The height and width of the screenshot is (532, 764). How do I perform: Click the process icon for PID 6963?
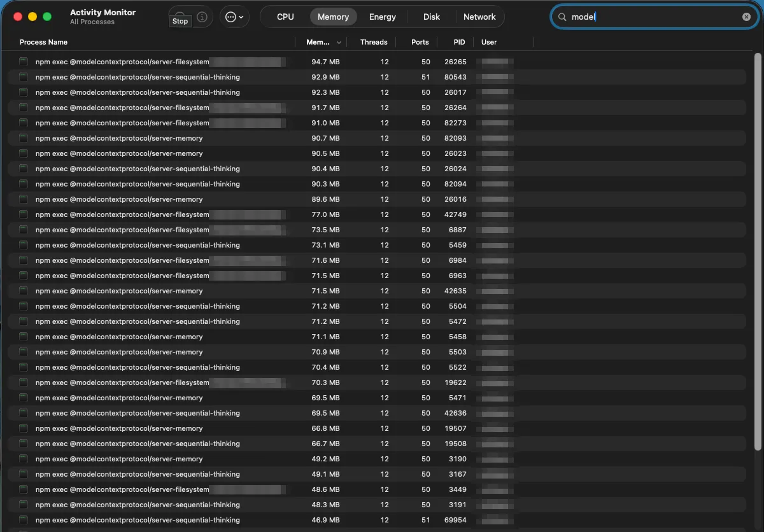coord(24,276)
